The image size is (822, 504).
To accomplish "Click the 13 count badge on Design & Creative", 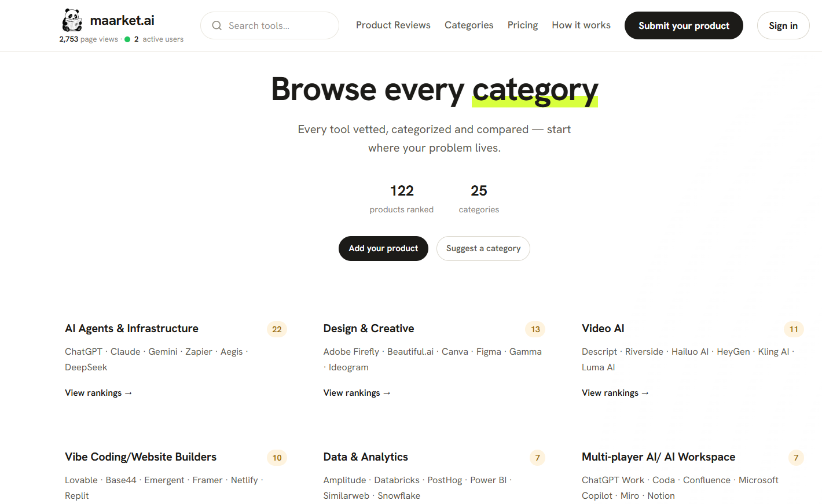I will pos(535,329).
